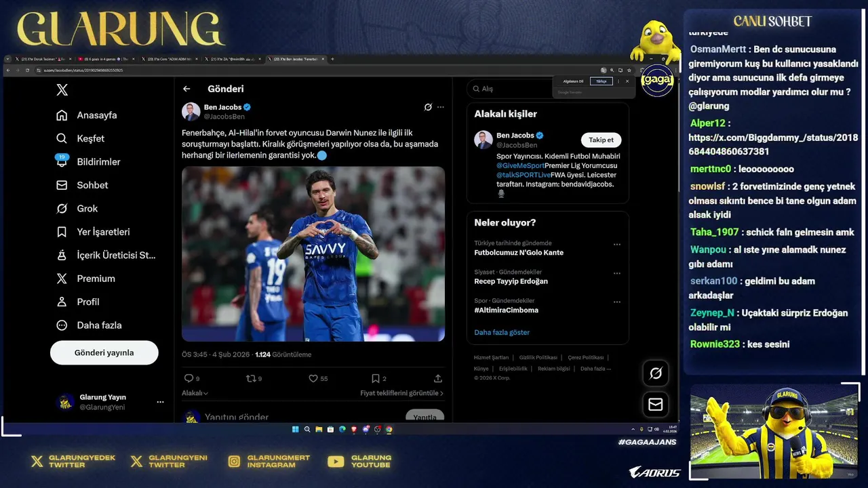
Task: Open Windows Start button in taskbar
Action: (x=296, y=429)
